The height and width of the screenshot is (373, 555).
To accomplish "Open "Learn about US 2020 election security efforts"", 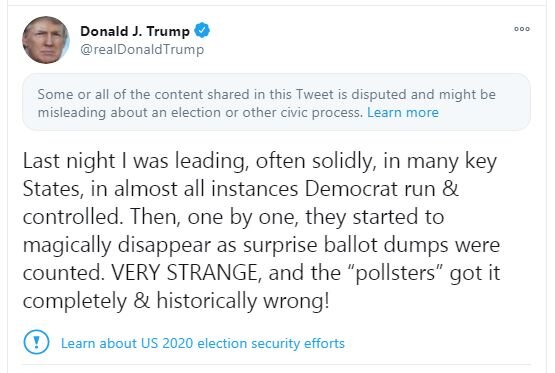I will [203, 343].
